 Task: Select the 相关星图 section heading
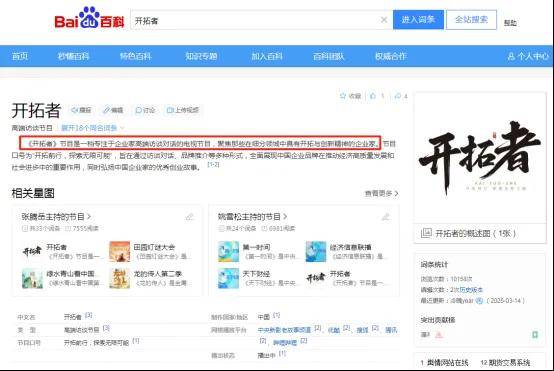[33, 193]
